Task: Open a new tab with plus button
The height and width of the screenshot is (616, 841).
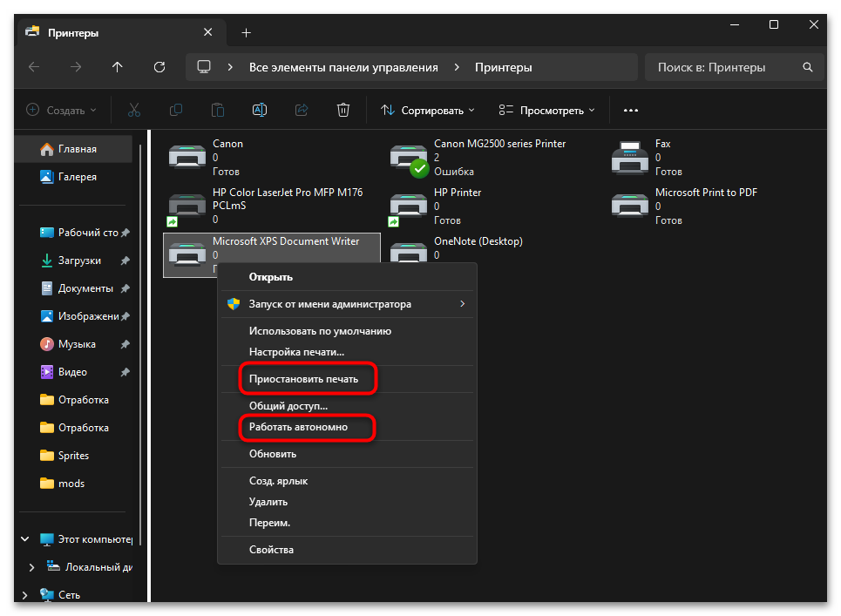Action: (246, 33)
